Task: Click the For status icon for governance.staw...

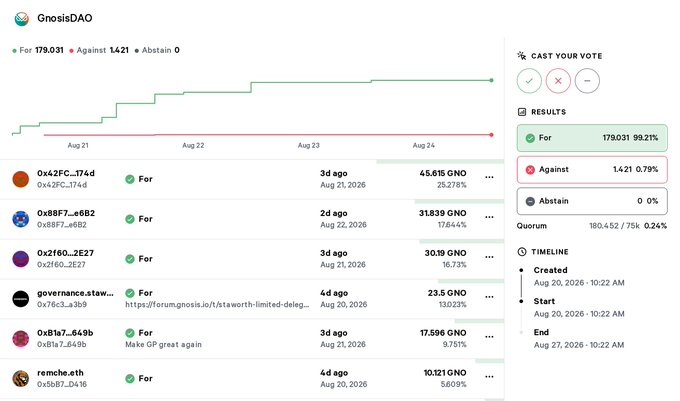Action: click(x=130, y=293)
